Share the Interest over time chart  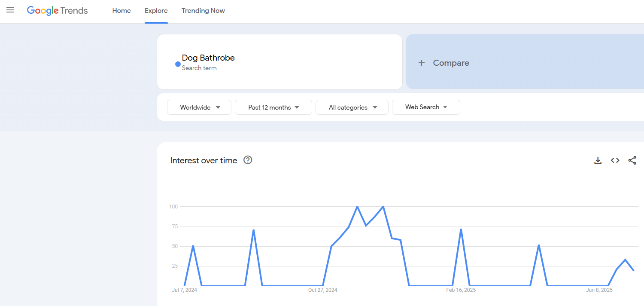[x=632, y=160]
